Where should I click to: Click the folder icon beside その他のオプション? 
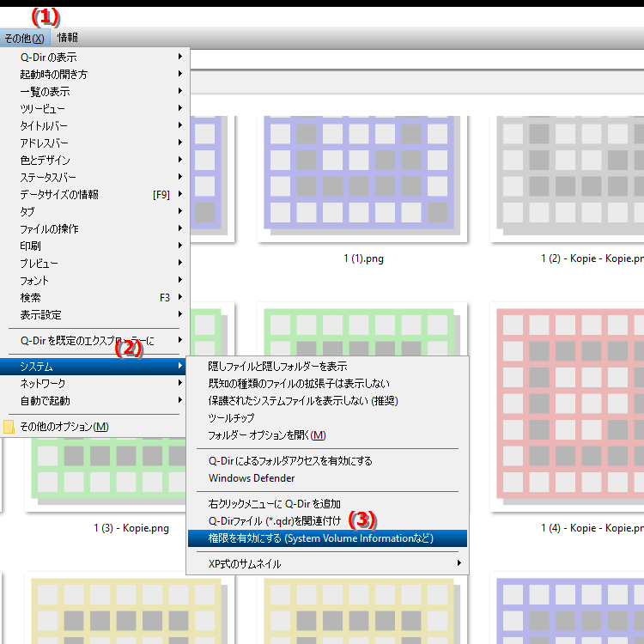click(9, 427)
